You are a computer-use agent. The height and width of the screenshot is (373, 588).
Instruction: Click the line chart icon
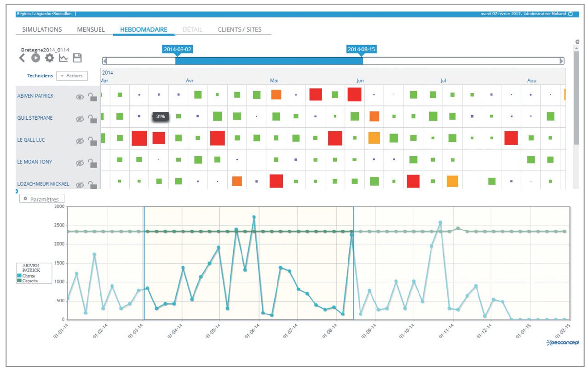[63, 58]
